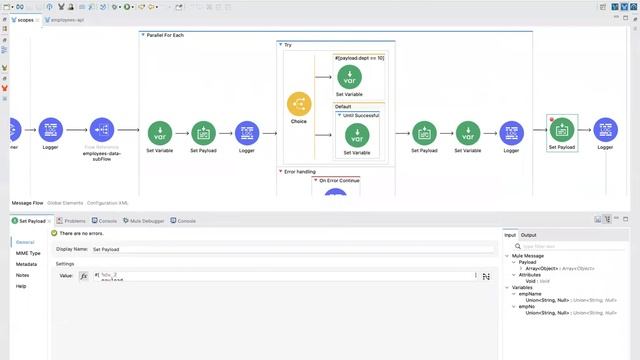This screenshot has width=640, height=360.
Task: Collapse the empNo variable node
Action: click(x=514, y=307)
